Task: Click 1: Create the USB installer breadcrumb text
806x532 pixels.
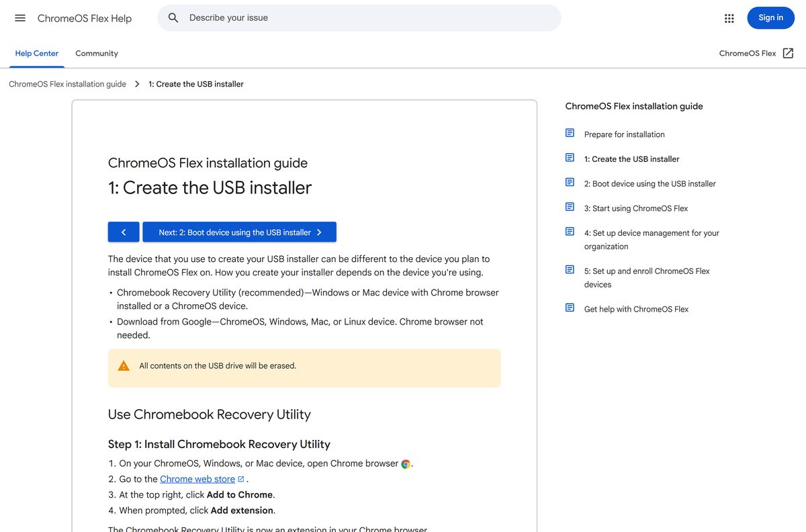Action: click(x=196, y=84)
